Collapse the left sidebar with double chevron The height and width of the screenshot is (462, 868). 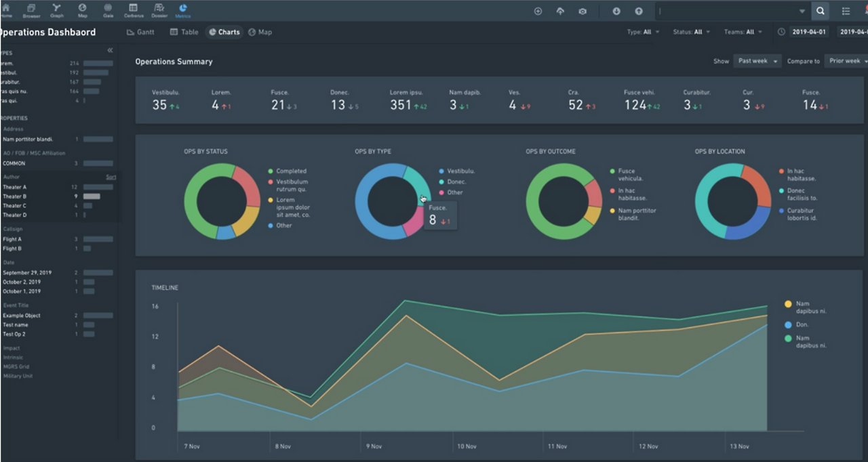click(110, 51)
